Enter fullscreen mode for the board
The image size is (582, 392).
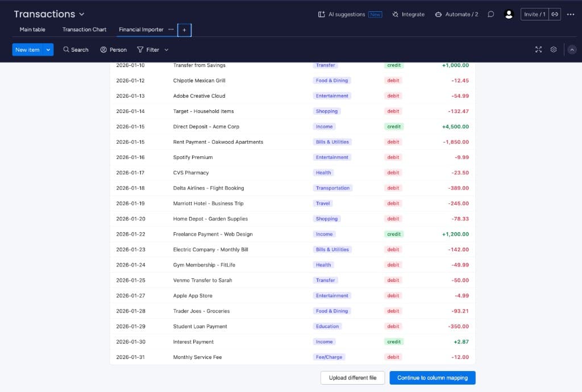tap(538, 49)
